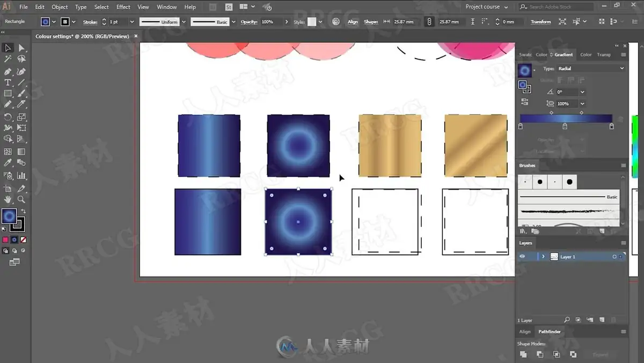The width and height of the screenshot is (644, 363).
Task: Open the stroke weight dropdown
Action: [x=131, y=21]
